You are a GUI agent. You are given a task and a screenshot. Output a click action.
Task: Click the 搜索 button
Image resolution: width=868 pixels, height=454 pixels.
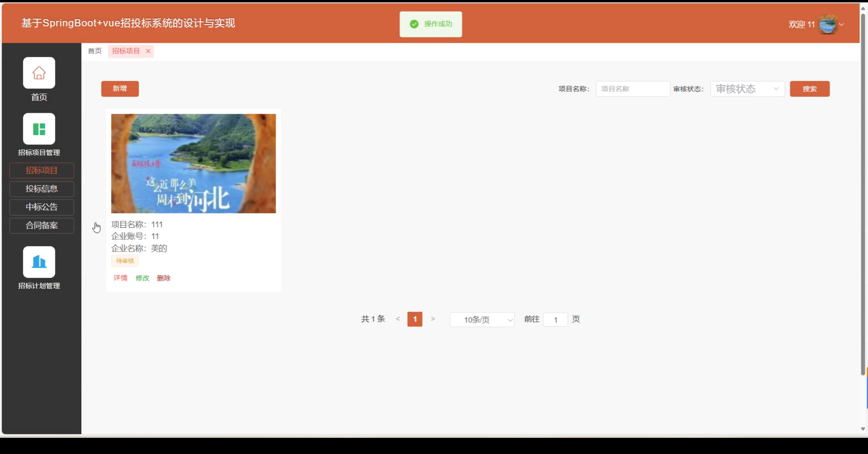[x=809, y=89]
